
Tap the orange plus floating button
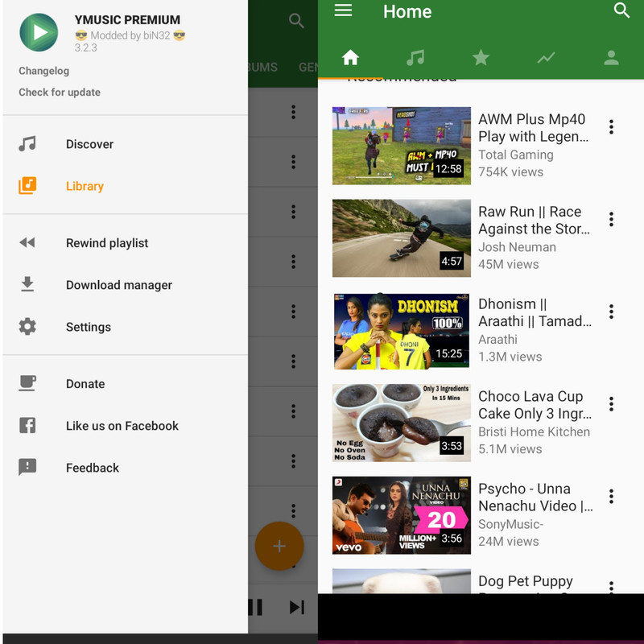tap(279, 546)
